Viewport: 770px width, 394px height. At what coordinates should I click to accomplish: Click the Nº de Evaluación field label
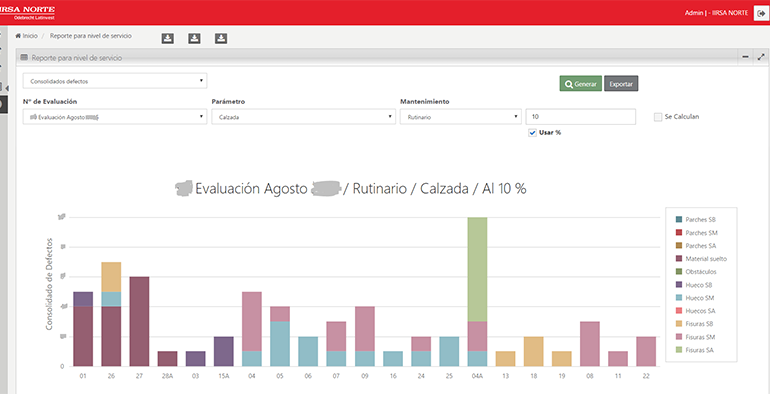coord(50,102)
